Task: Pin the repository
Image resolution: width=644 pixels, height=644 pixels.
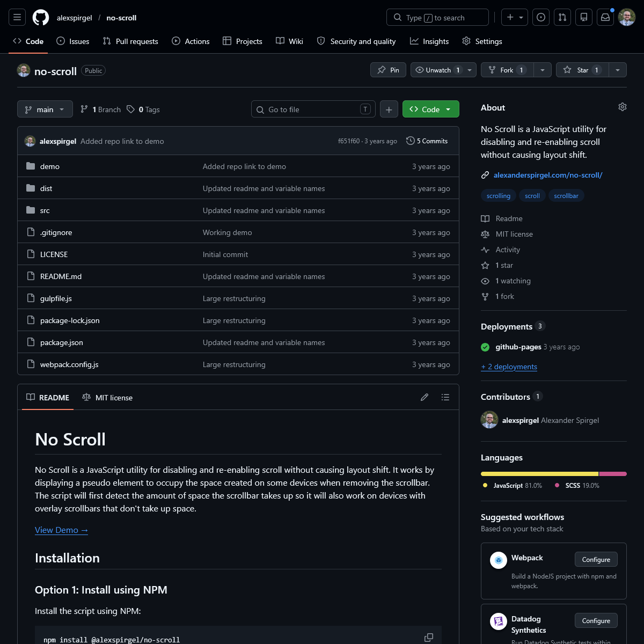Action: [388, 70]
